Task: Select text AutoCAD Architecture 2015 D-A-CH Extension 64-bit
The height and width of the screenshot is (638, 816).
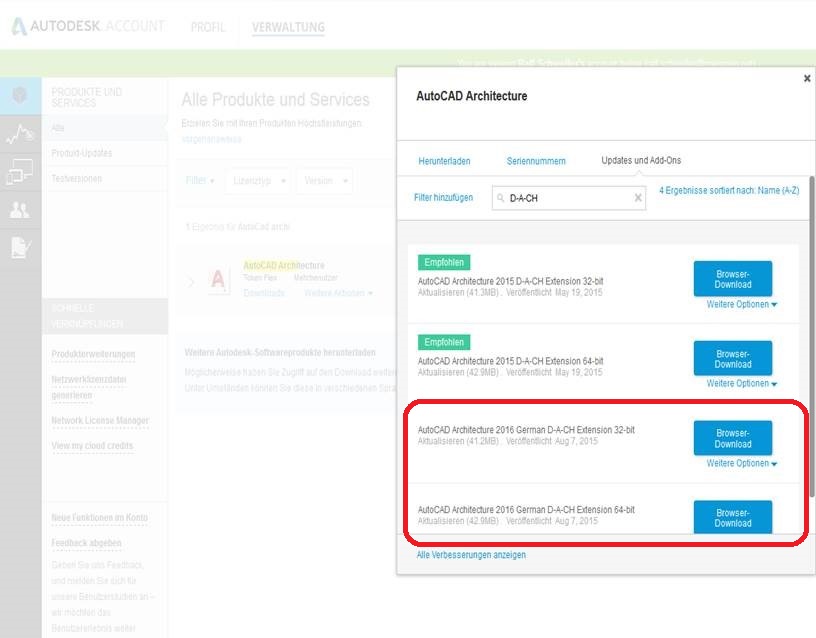Action: [x=511, y=361]
